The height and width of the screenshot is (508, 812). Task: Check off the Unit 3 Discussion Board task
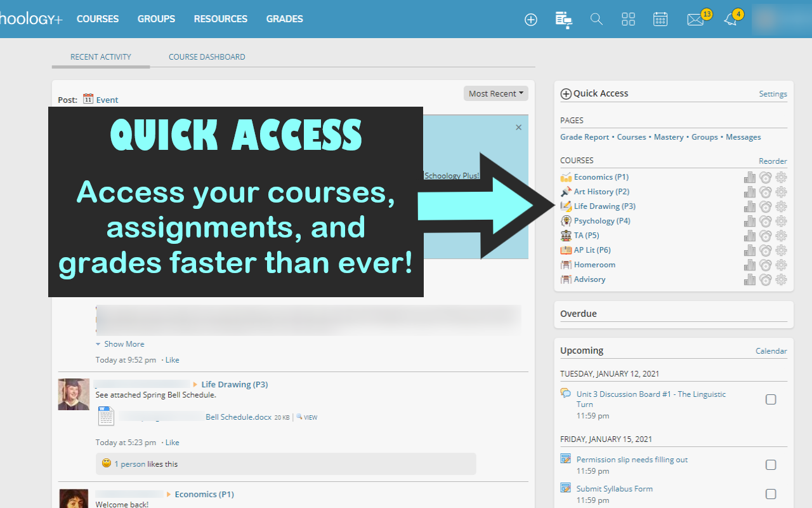click(x=771, y=399)
